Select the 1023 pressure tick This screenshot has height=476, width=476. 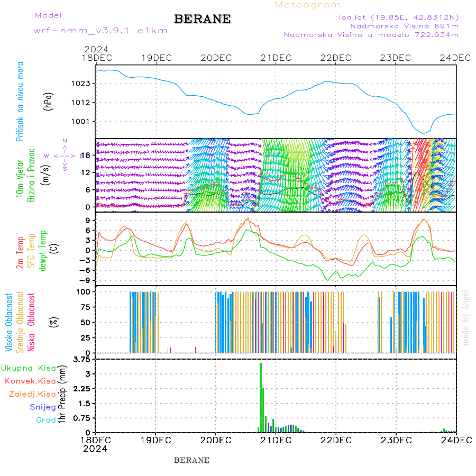(x=81, y=84)
